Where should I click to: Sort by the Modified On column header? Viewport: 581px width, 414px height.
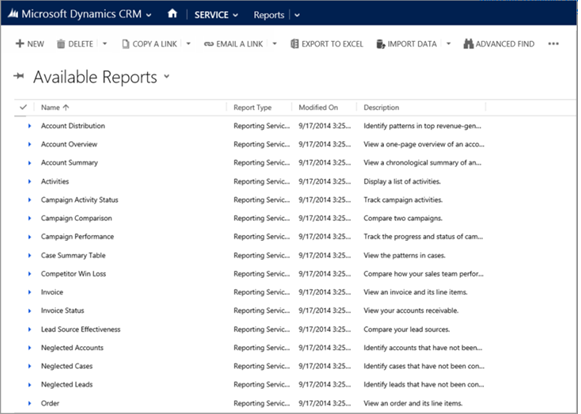[318, 107]
